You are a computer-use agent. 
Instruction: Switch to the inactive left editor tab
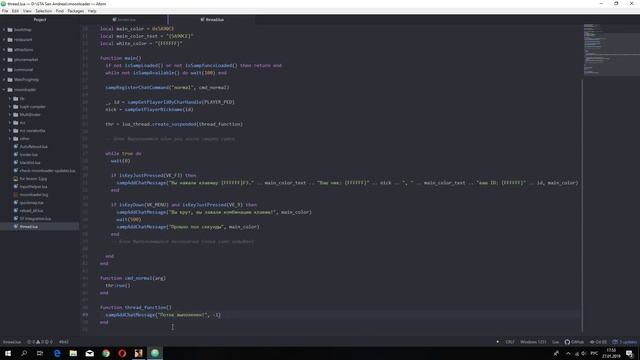pos(124,20)
